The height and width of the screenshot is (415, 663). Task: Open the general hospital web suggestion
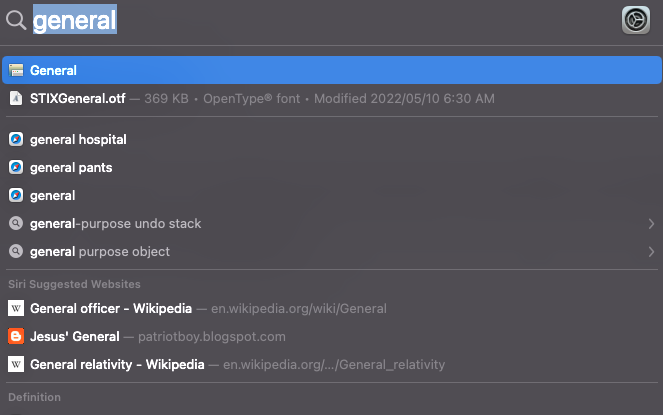(x=332, y=139)
